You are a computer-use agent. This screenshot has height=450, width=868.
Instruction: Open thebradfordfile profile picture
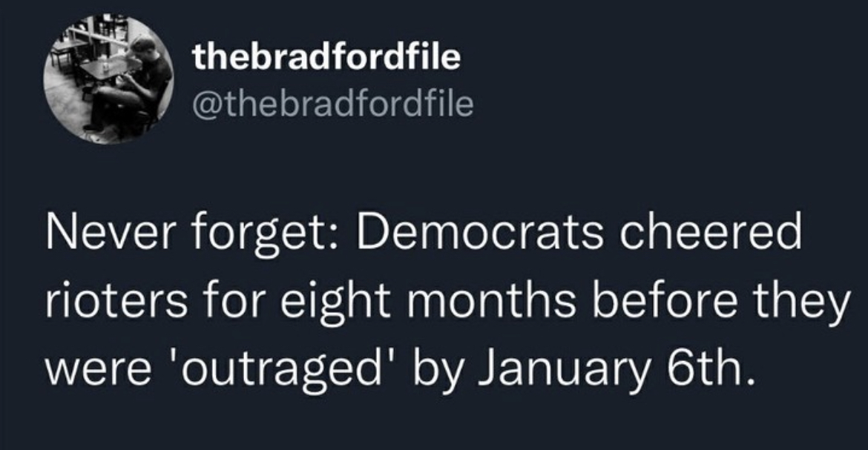pos(108,80)
